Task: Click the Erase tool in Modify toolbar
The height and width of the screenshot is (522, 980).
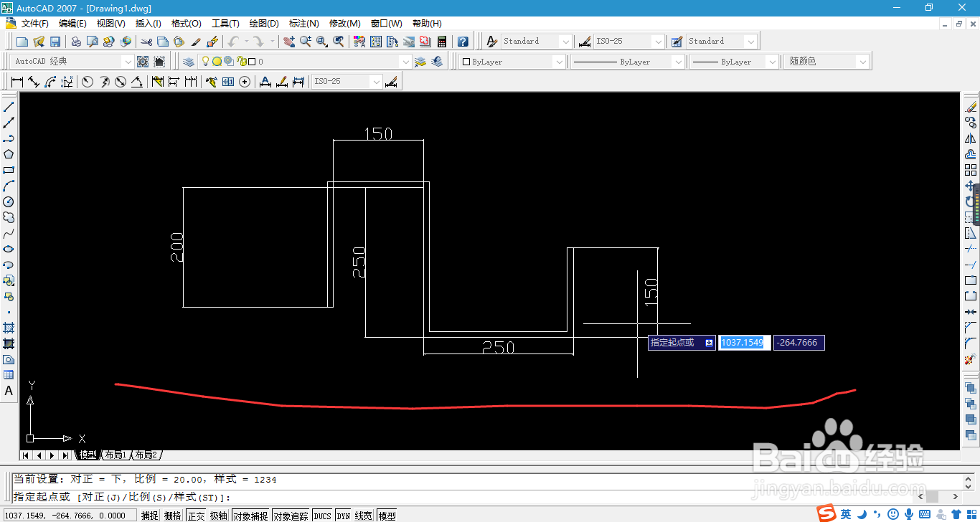Action: point(971,107)
